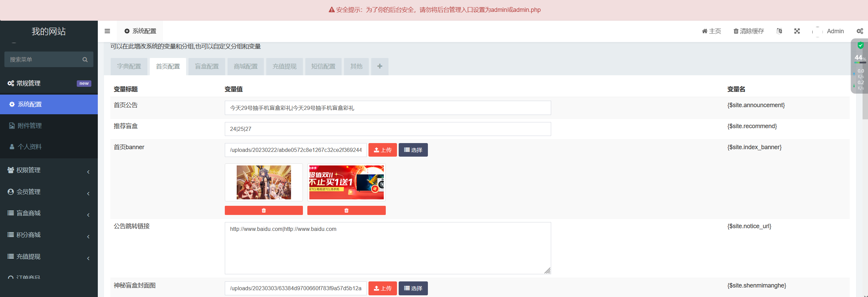868x297 pixels.
Task: Switch to the 盲盒配置 tab
Action: coord(206,66)
